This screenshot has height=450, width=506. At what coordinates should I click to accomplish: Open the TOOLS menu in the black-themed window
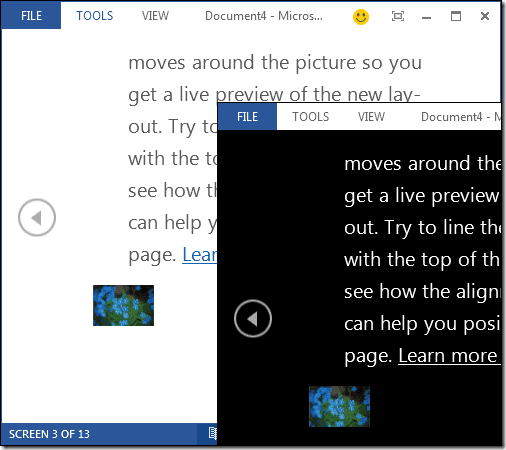tap(311, 117)
